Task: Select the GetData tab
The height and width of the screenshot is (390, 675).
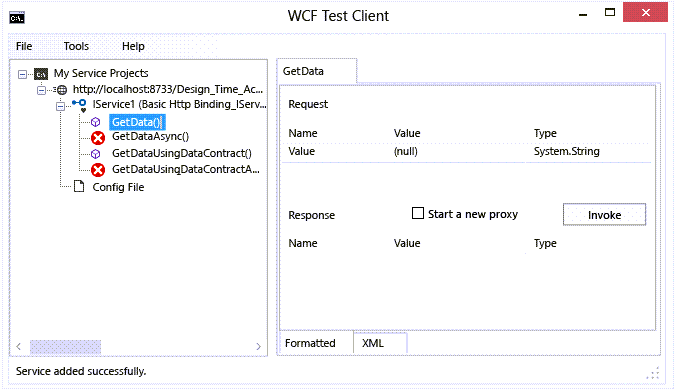Action: coord(316,71)
